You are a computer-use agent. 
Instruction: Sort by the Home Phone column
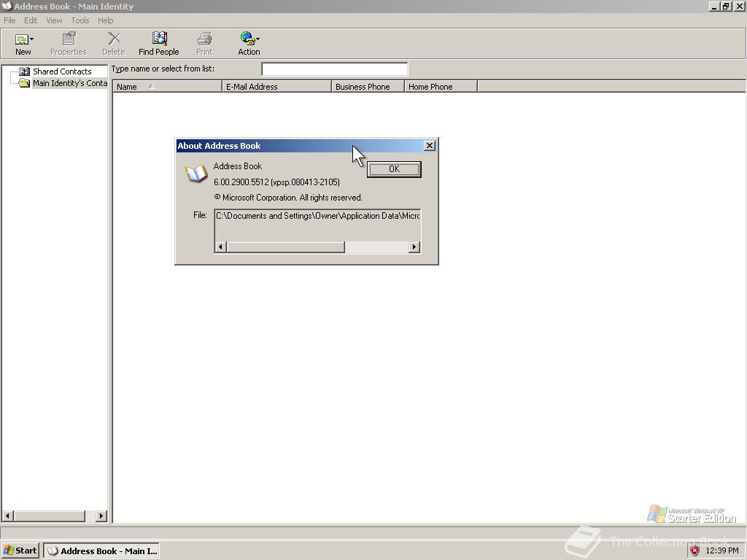pos(441,87)
